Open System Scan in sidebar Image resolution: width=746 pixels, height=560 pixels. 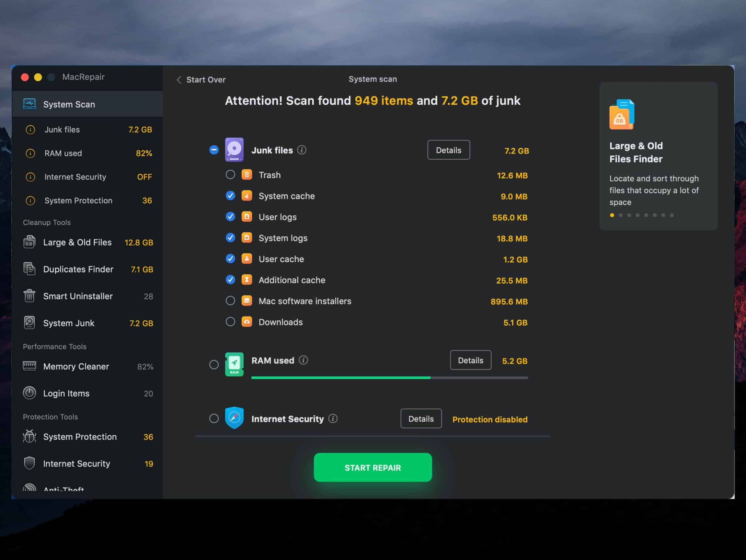(87, 104)
